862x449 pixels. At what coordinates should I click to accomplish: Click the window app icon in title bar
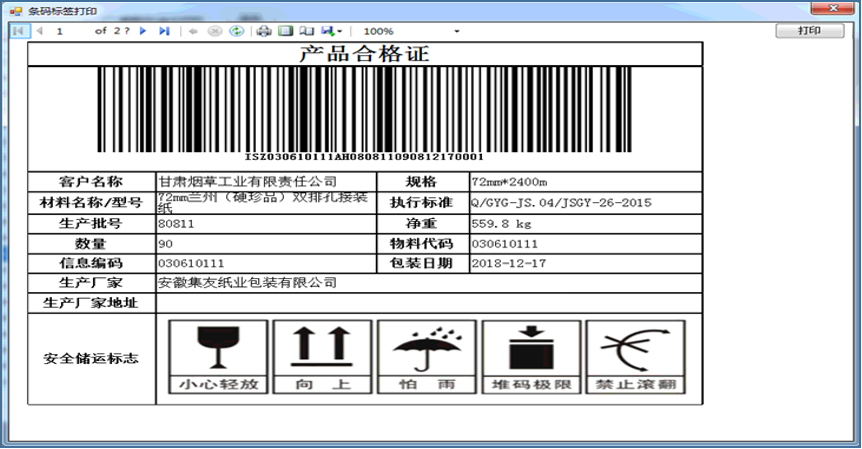[15, 11]
